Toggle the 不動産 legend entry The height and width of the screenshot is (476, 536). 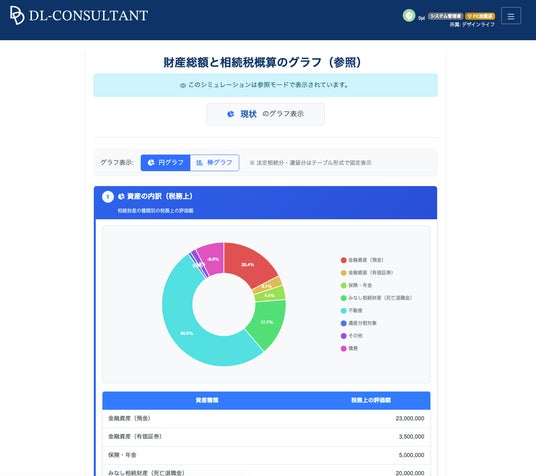pyautogui.click(x=352, y=310)
